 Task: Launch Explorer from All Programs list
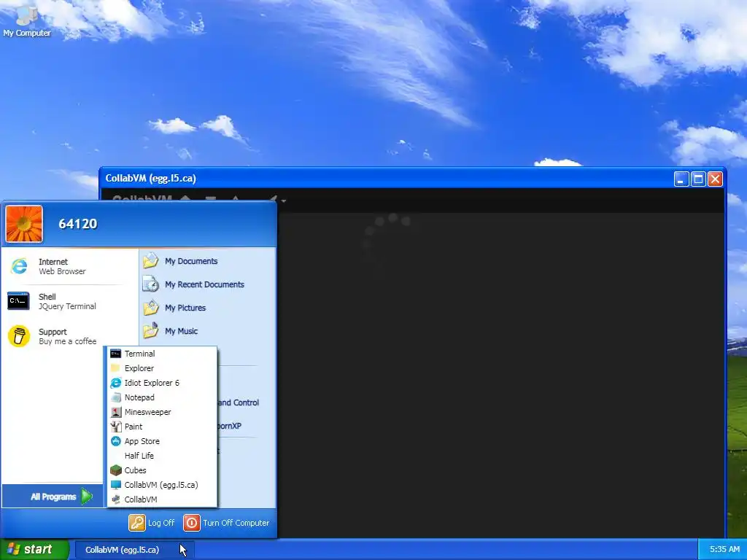(x=162, y=368)
